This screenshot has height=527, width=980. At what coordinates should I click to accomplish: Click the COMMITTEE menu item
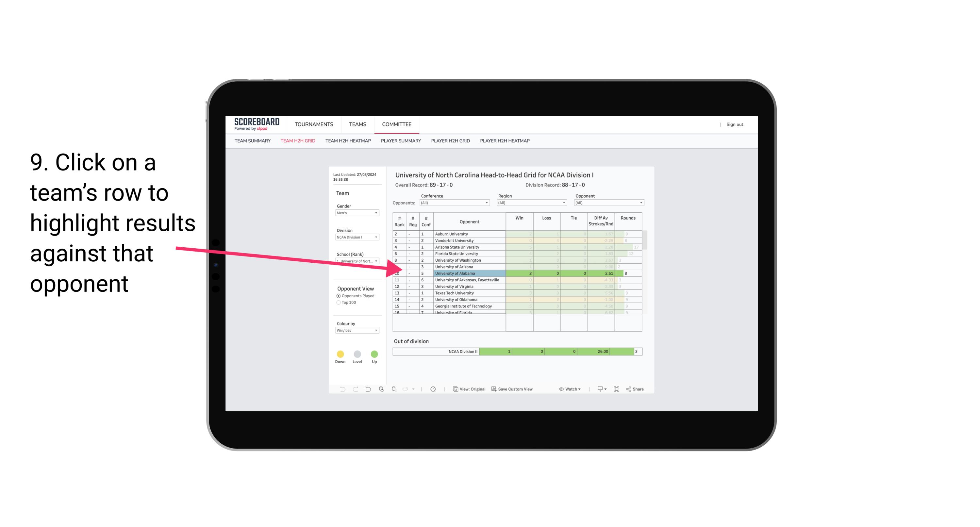click(397, 124)
